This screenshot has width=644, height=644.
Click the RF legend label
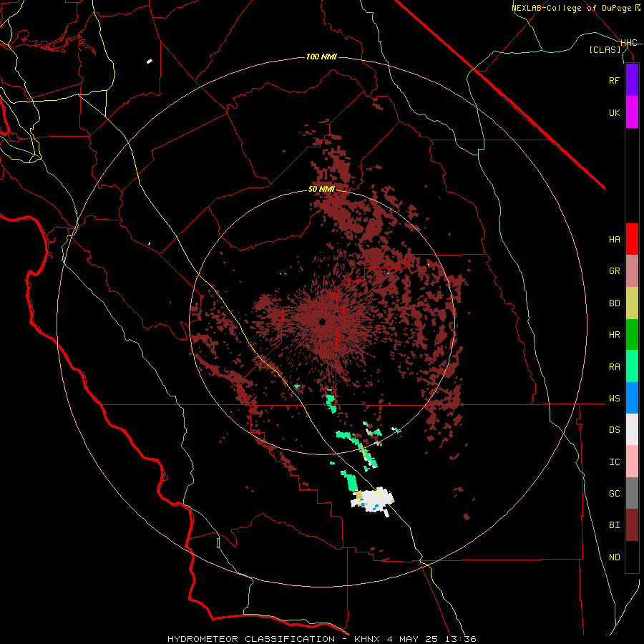(614, 80)
